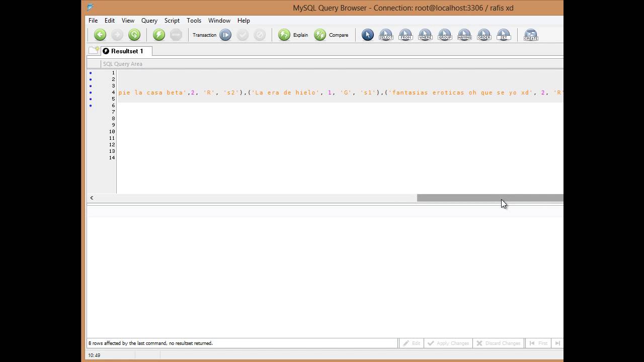Open the File menu
This screenshot has height=362, width=644.
[x=93, y=21]
